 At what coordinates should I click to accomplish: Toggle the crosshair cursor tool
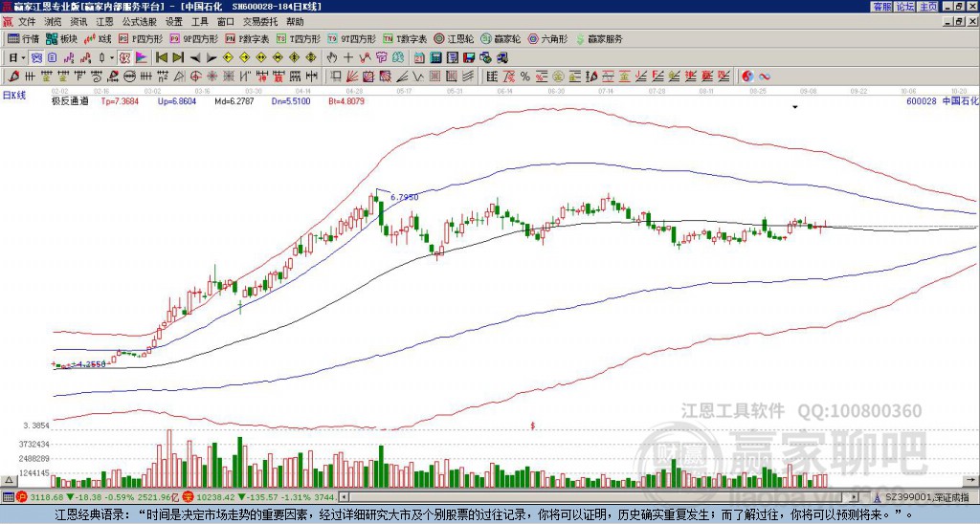pyautogui.click(x=348, y=58)
